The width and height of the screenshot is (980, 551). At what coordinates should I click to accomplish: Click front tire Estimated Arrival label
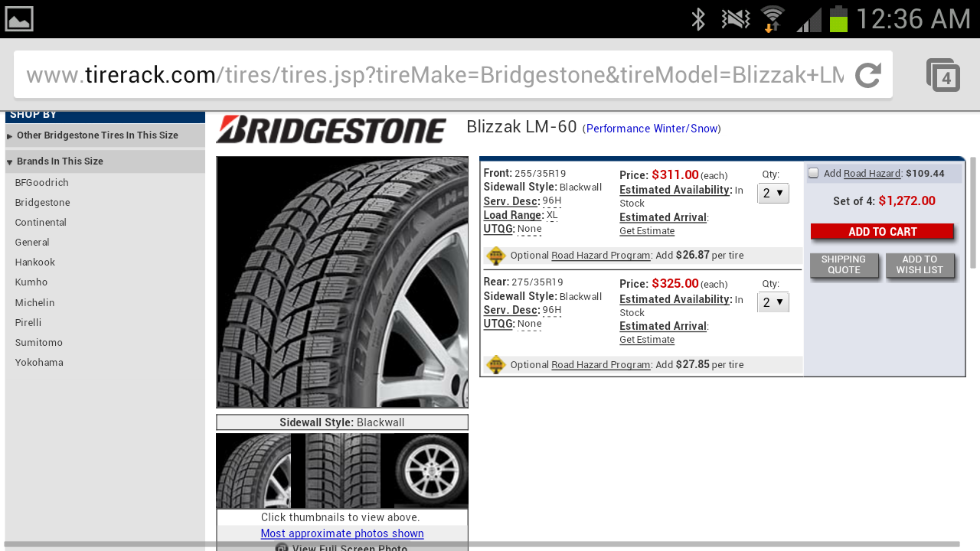pos(664,217)
